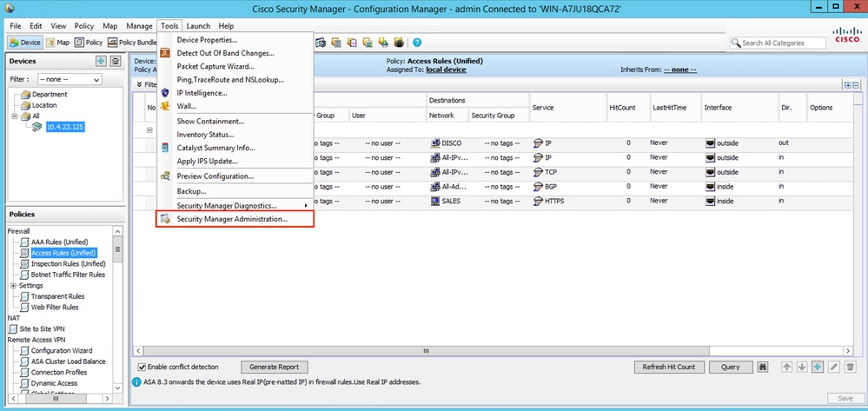The image size is (868, 411).
Task: Expand all table rows icon
Action: [847, 85]
